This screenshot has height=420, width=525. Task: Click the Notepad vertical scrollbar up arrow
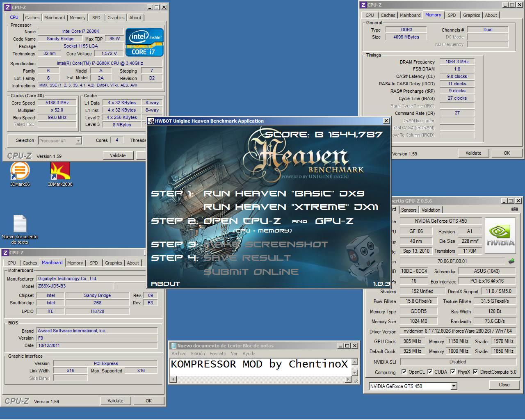355,362
